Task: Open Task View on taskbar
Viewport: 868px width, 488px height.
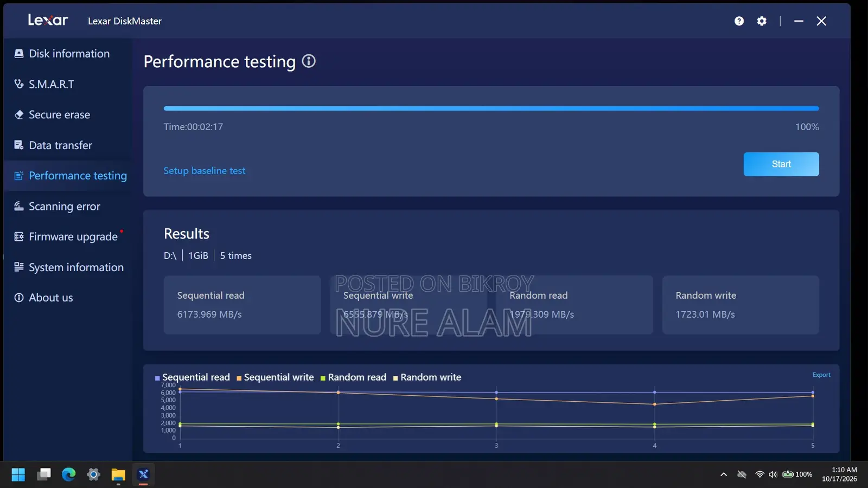Action: [x=43, y=475]
